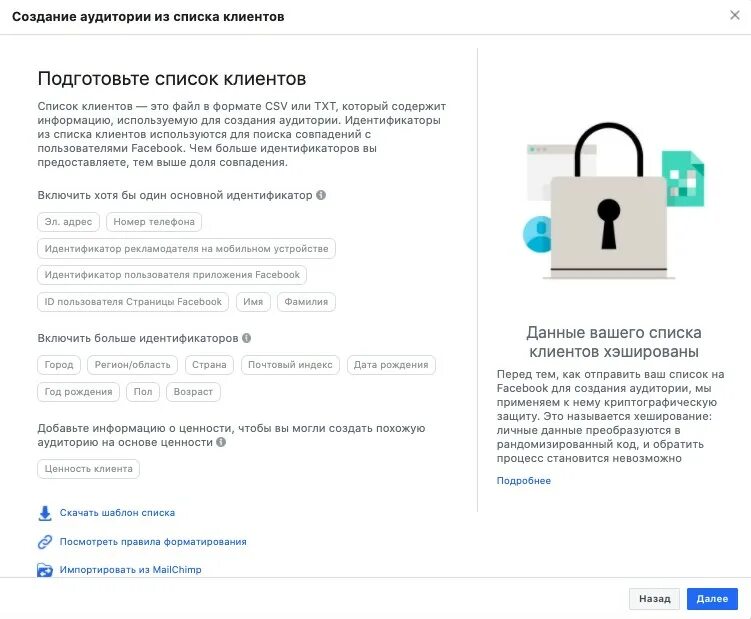Click the blue Далее button

tap(712, 599)
